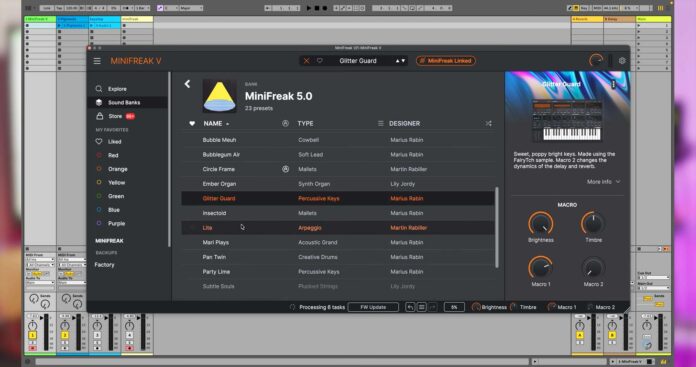Toggle the MiniFreak Linked button

click(446, 61)
